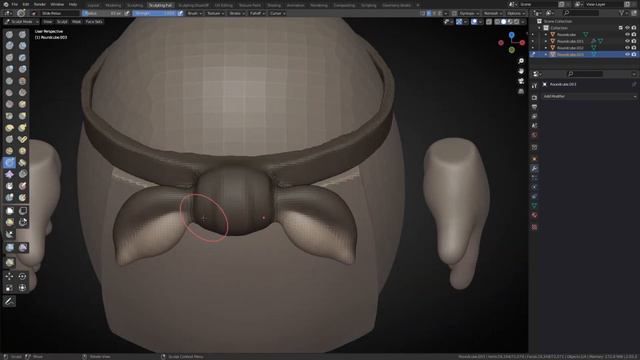
Task: Toggle X-axis symmetry in header
Action: pos(428,13)
